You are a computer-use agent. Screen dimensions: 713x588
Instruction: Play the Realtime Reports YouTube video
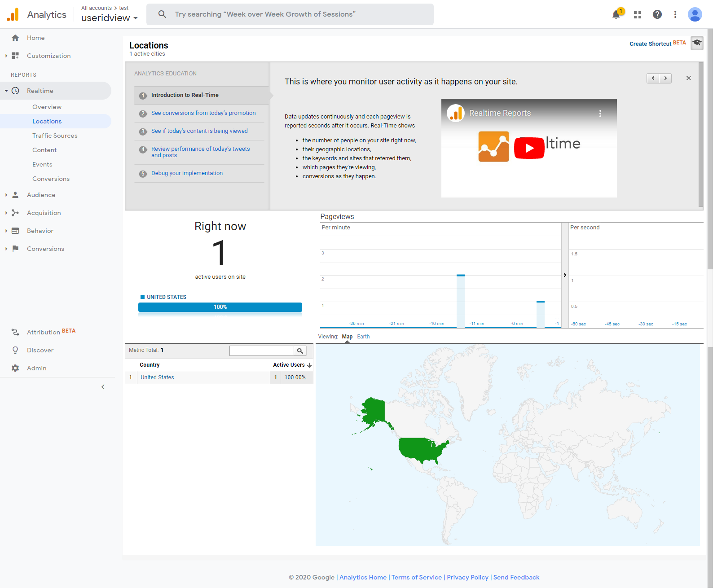coord(529,148)
